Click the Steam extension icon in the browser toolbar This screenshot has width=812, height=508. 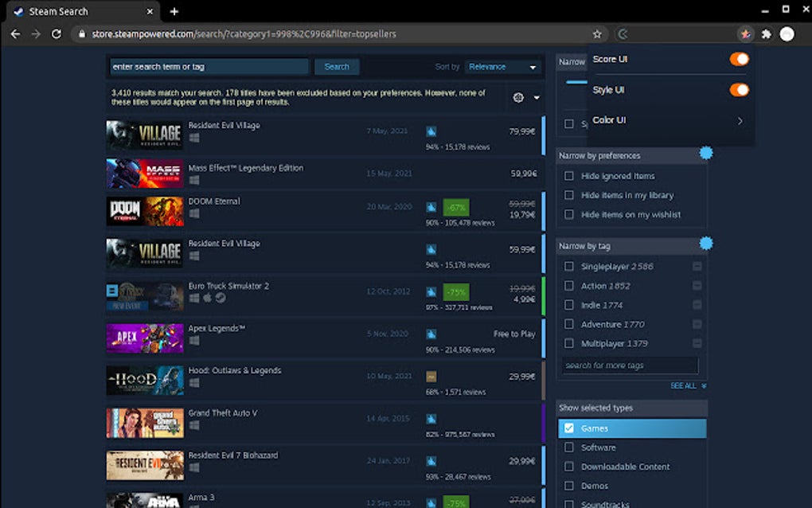[x=745, y=34]
